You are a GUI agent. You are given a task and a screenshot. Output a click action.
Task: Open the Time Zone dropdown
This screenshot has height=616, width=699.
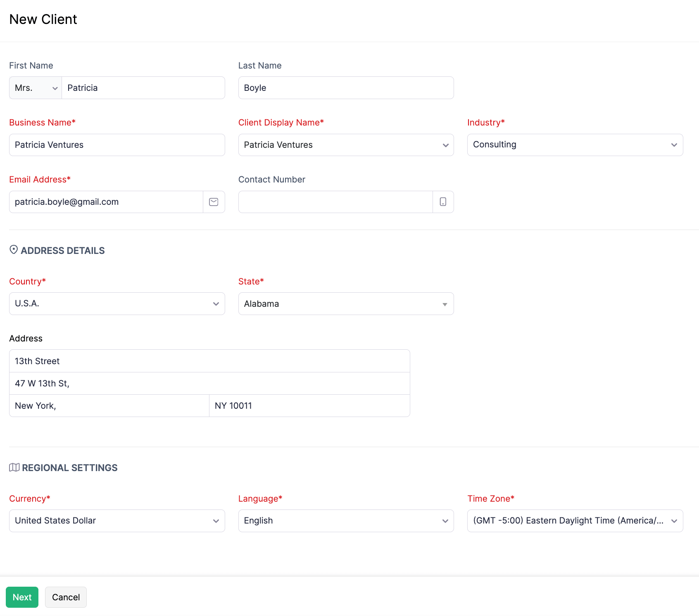(x=674, y=521)
